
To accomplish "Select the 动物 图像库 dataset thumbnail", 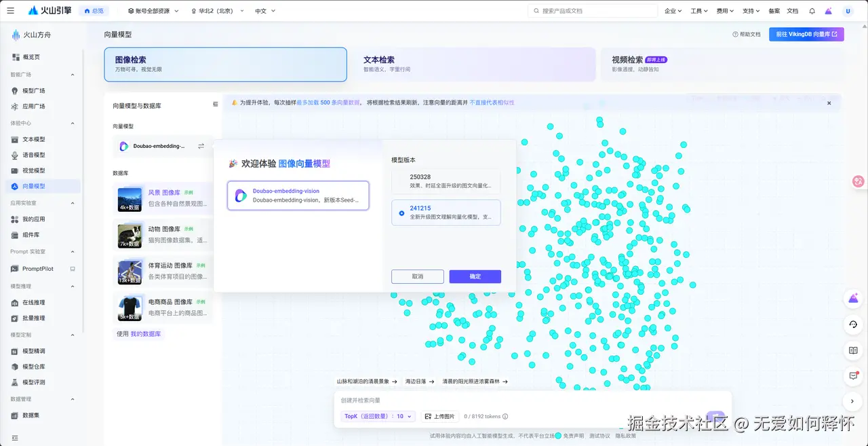I will (x=130, y=236).
